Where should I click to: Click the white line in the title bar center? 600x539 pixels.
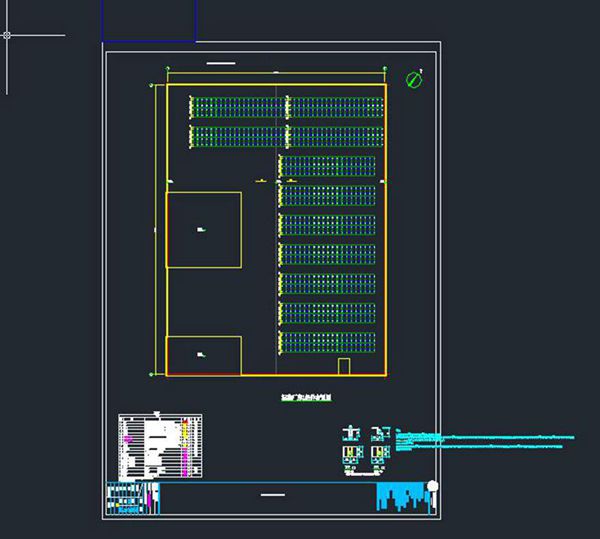(x=272, y=494)
